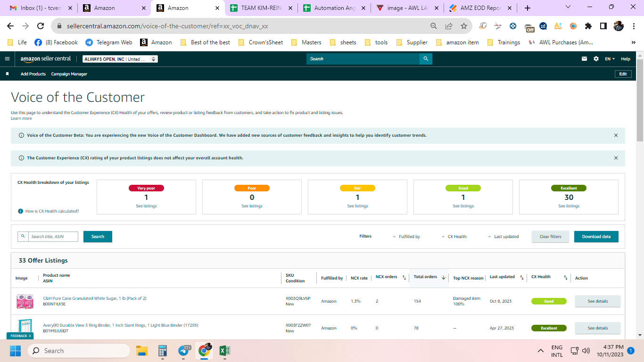The width and height of the screenshot is (644, 362).
Task: Sort by CX Health column arrows
Action: (566, 278)
